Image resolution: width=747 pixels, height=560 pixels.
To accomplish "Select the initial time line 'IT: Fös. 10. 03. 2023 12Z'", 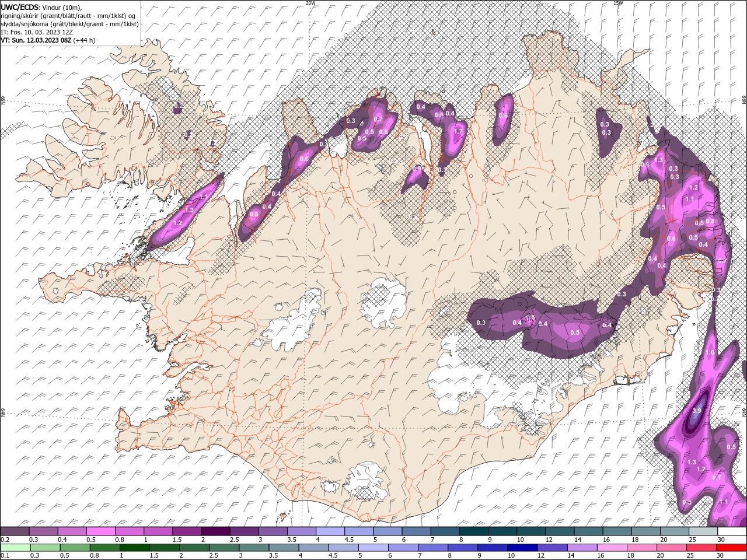I will (37, 32).
